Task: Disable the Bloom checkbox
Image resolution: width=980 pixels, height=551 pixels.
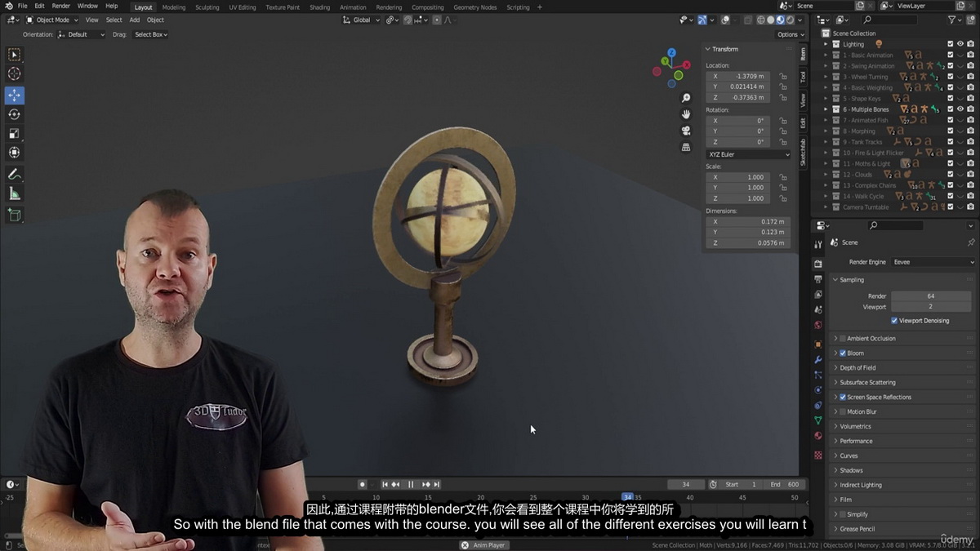Action: (x=843, y=353)
